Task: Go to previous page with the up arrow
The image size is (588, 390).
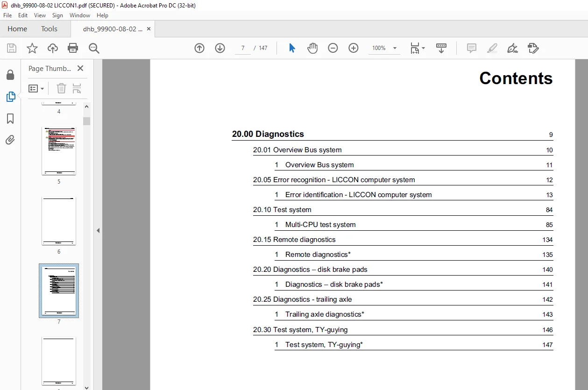Action: (199, 48)
